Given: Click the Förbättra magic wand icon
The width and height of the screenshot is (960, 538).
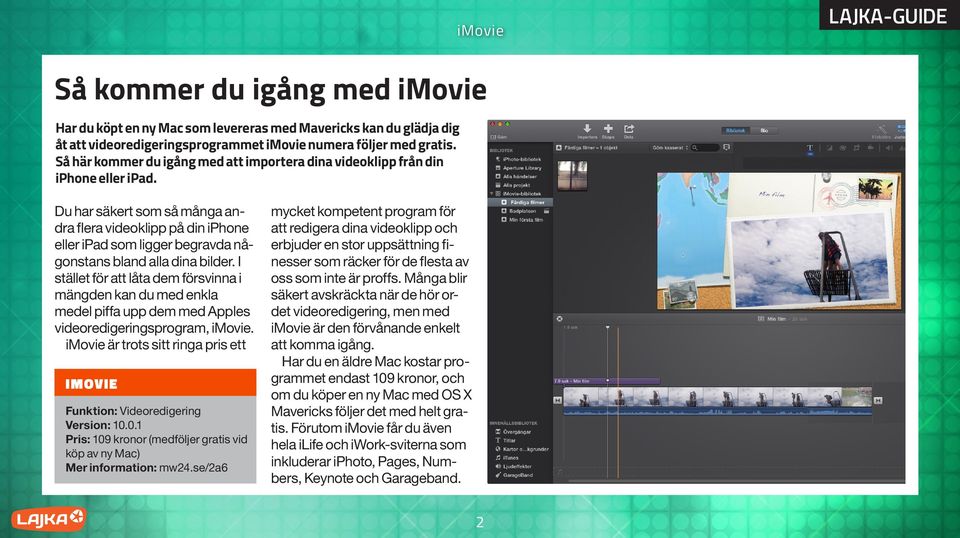Looking at the screenshot, I should (882, 129).
